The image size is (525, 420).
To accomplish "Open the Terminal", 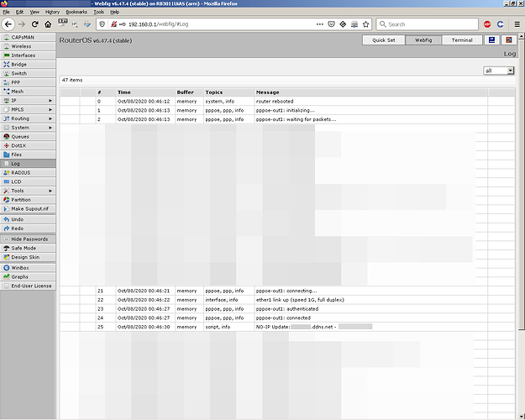I will pos(462,40).
